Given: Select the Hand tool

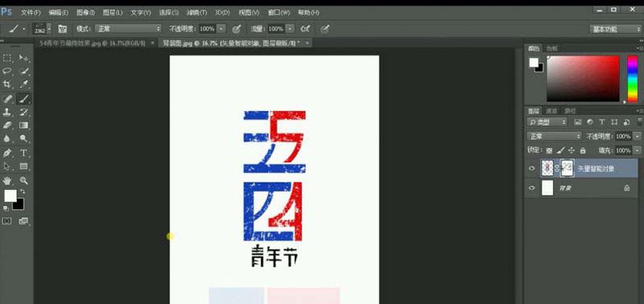Looking at the screenshot, I should coord(7,180).
